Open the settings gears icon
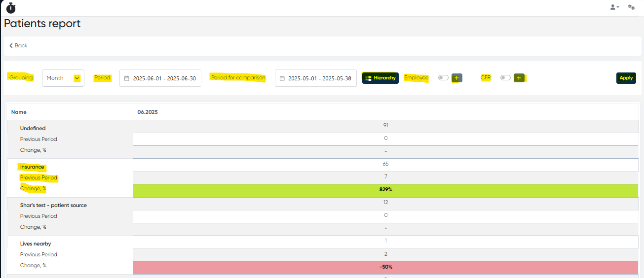The image size is (644, 278). click(x=631, y=7)
